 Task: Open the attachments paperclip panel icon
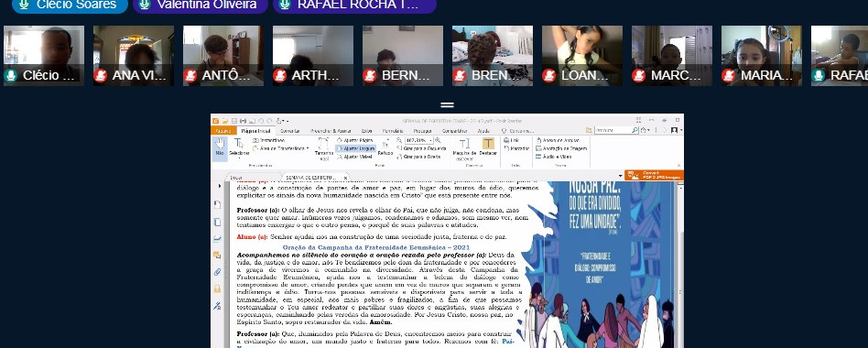click(x=218, y=272)
